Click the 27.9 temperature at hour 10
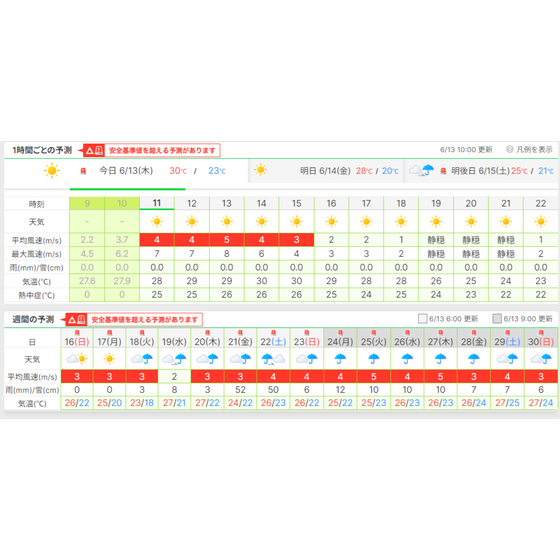The width and height of the screenshot is (560, 560). 122,281
